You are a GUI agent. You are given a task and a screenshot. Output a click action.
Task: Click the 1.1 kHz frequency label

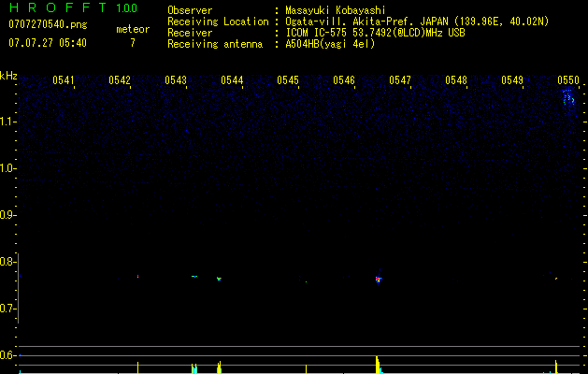[x=8, y=122]
